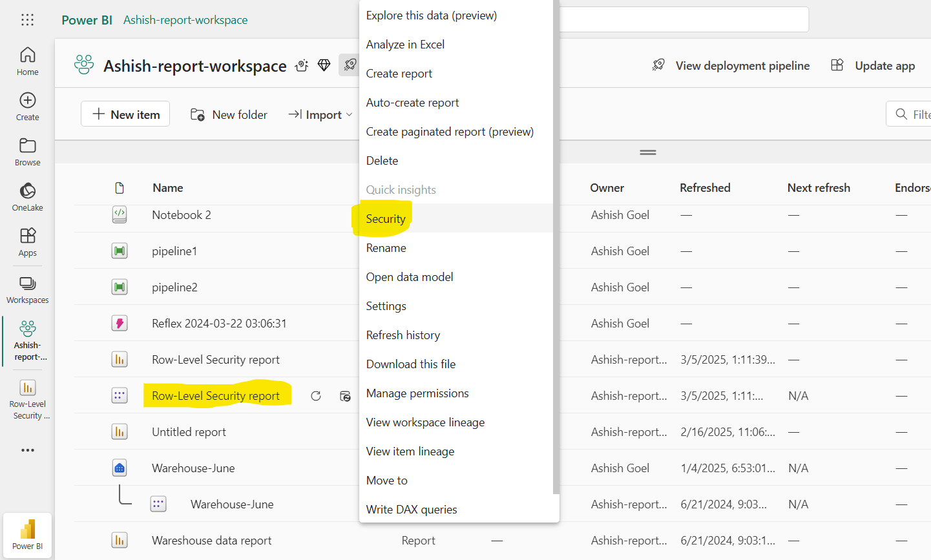Image resolution: width=931 pixels, height=560 pixels.
Task: Expand the Import dropdown
Action: pyautogui.click(x=320, y=114)
